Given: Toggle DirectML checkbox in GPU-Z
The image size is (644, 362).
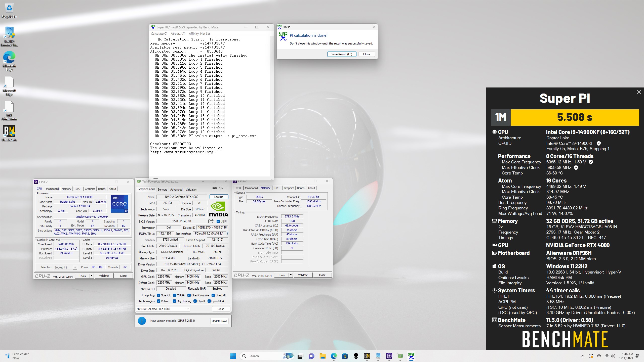Looking at the screenshot, I should tap(213, 295).
